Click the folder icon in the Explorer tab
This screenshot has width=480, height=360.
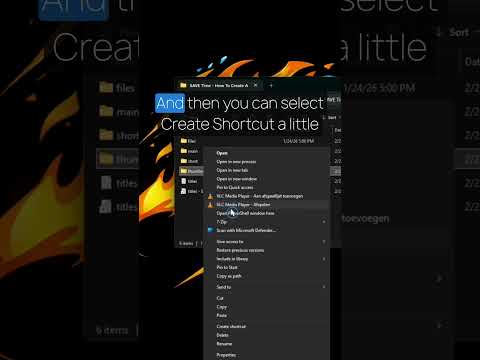[183, 85]
